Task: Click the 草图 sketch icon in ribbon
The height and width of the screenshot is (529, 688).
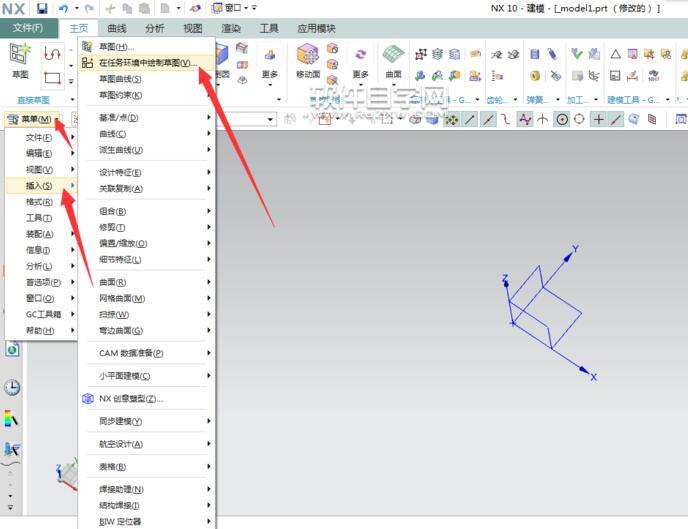Action: (19, 54)
